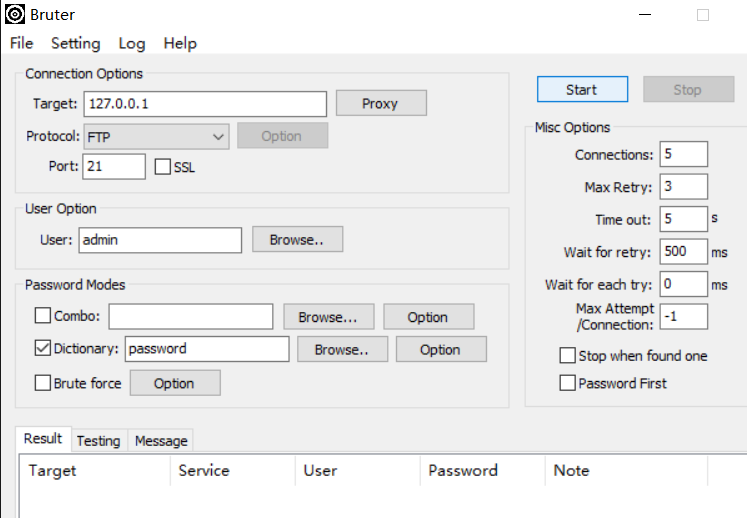Switch to the Result tab
The height and width of the screenshot is (518, 747).
pos(43,438)
